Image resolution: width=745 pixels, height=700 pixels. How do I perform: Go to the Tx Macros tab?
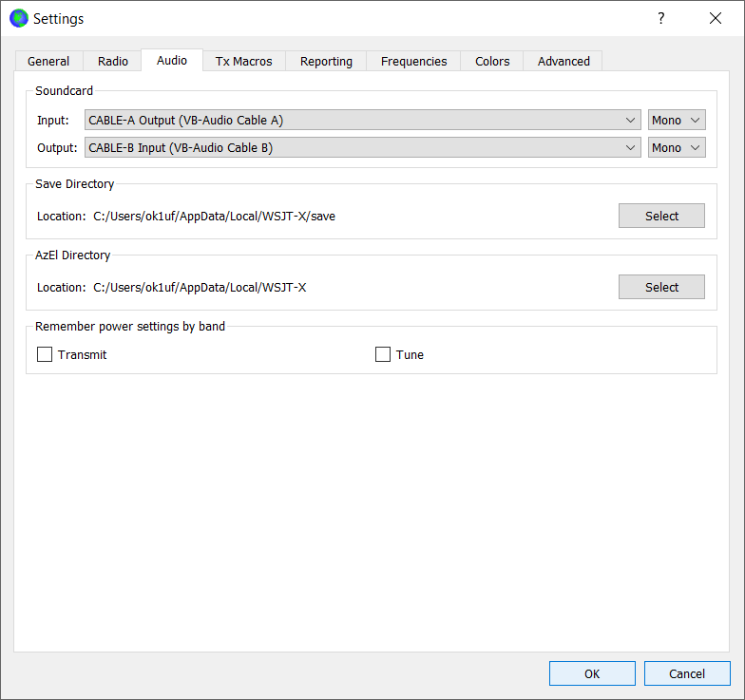(x=244, y=61)
